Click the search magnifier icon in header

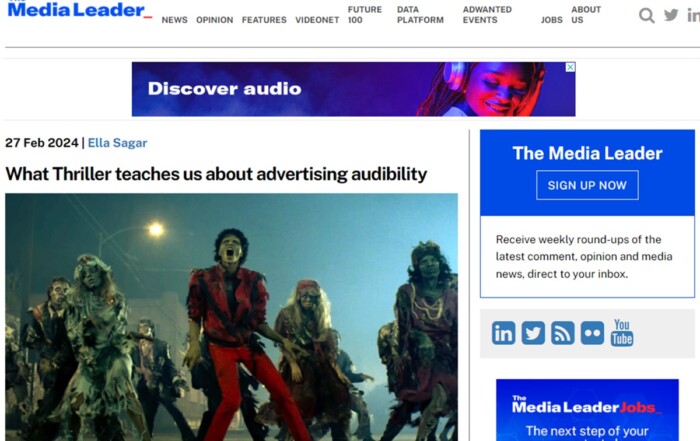(647, 15)
